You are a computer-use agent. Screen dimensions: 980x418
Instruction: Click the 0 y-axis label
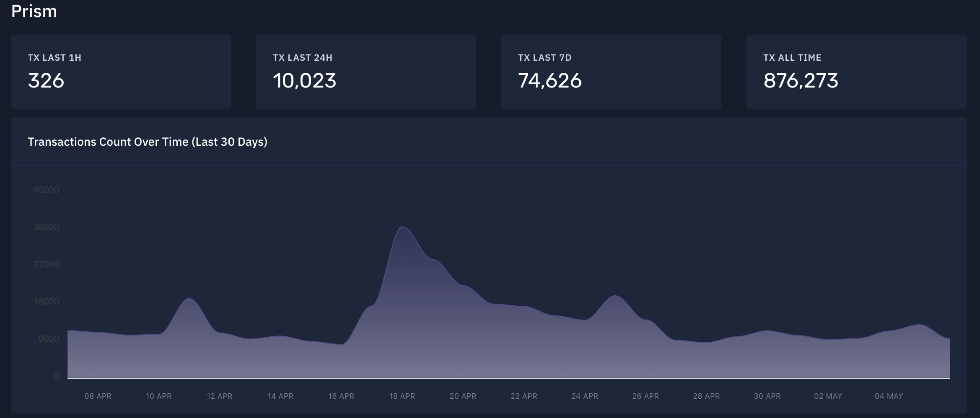[x=57, y=376]
